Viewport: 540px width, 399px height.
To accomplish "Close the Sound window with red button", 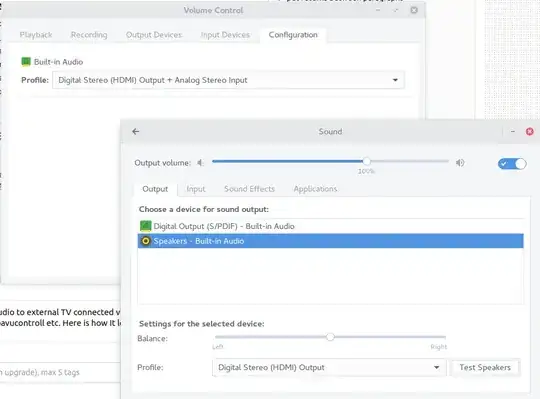I will pos(530,132).
